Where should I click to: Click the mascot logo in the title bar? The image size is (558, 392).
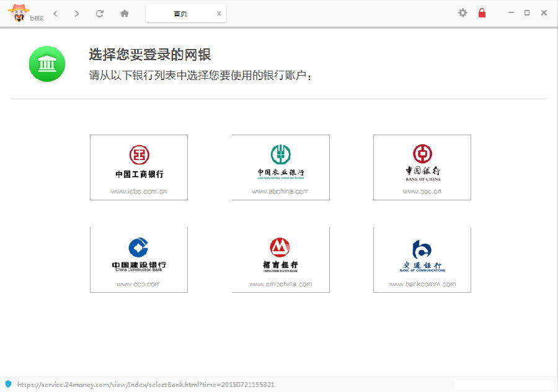[x=19, y=13]
